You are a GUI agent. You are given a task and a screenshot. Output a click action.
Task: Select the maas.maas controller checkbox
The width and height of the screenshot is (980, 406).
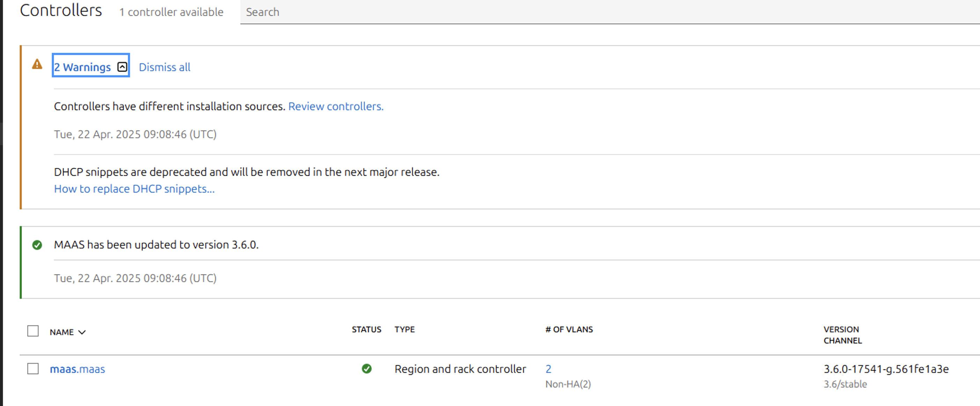[x=33, y=369]
